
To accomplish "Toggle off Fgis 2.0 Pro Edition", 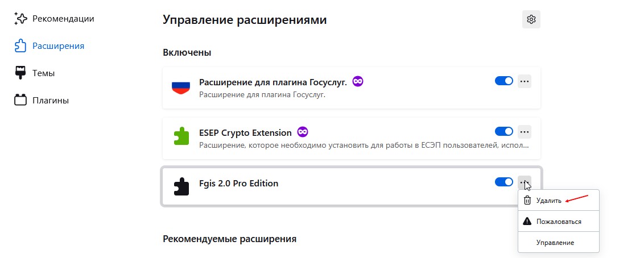I will pos(504,182).
